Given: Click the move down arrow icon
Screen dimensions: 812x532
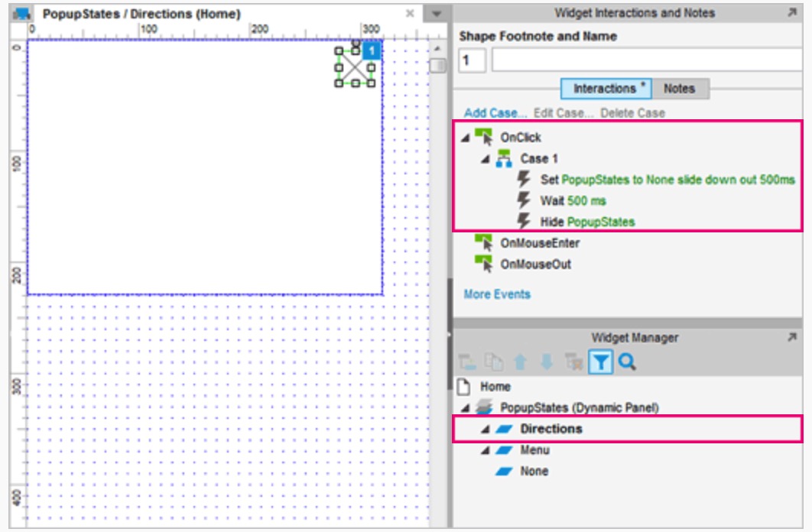Looking at the screenshot, I should click(547, 362).
